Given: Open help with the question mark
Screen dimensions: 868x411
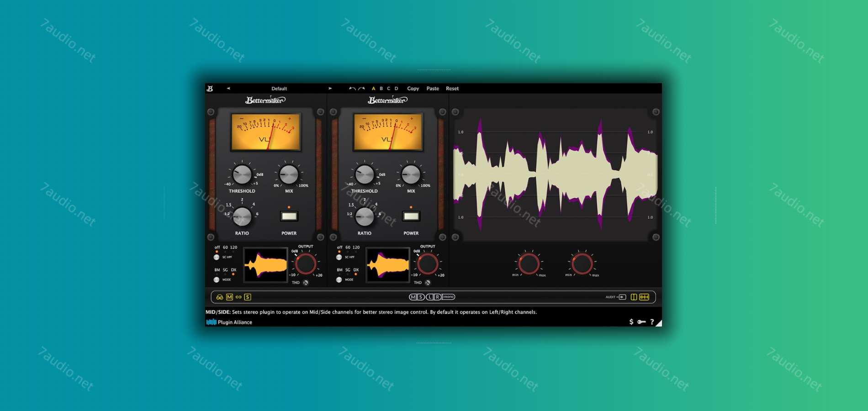Looking at the screenshot, I should pos(652,322).
